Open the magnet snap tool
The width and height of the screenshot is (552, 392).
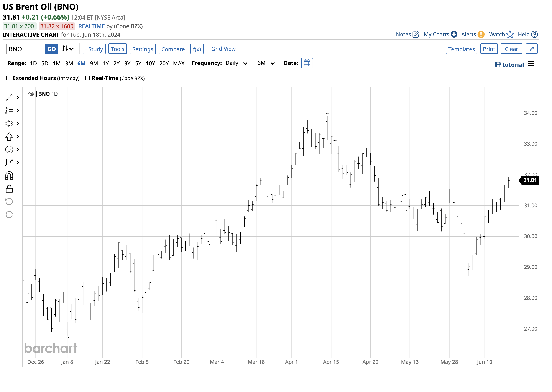point(9,176)
